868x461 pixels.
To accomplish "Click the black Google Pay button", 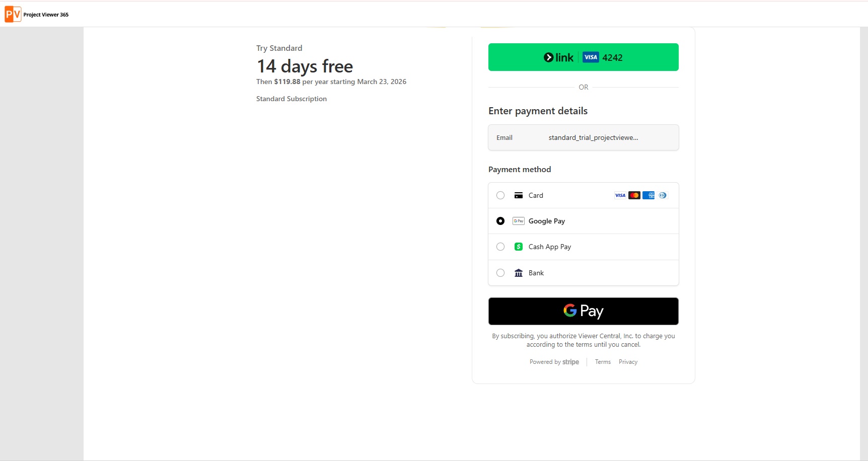I will 584,311.
